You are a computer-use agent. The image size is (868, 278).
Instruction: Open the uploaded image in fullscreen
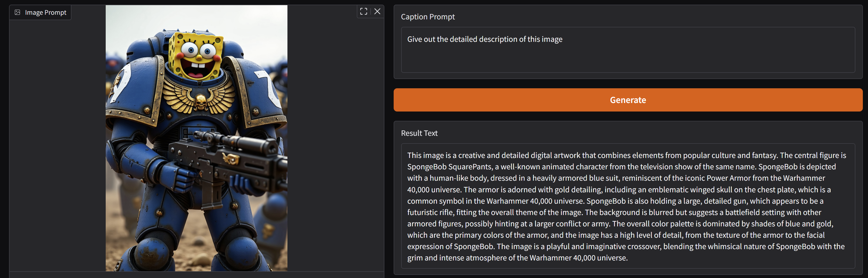(x=363, y=11)
